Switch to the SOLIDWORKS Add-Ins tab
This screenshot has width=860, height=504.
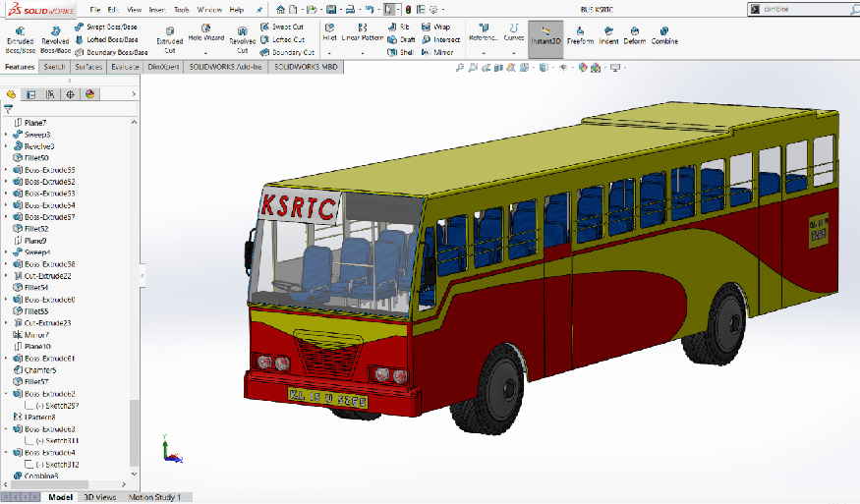(225, 67)
